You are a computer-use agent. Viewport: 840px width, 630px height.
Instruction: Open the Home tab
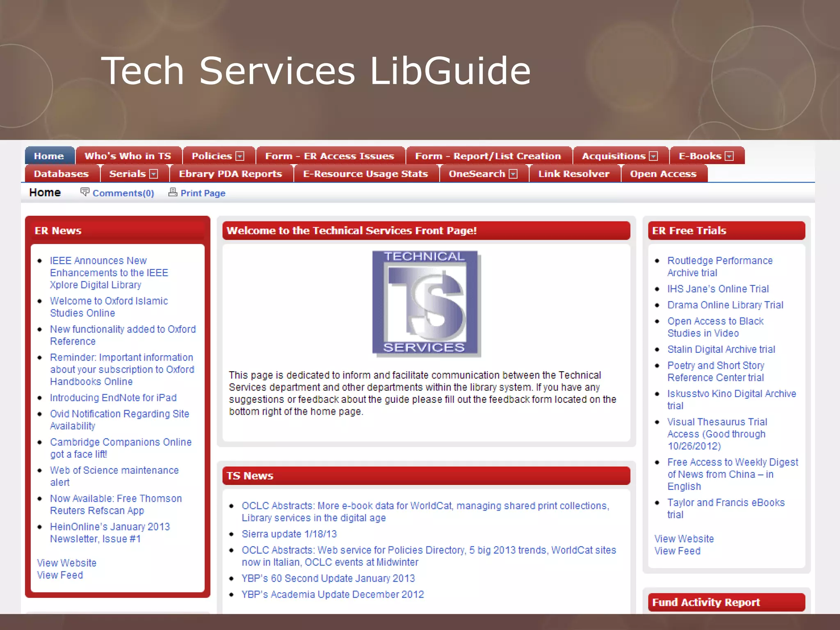click(50, 156)
